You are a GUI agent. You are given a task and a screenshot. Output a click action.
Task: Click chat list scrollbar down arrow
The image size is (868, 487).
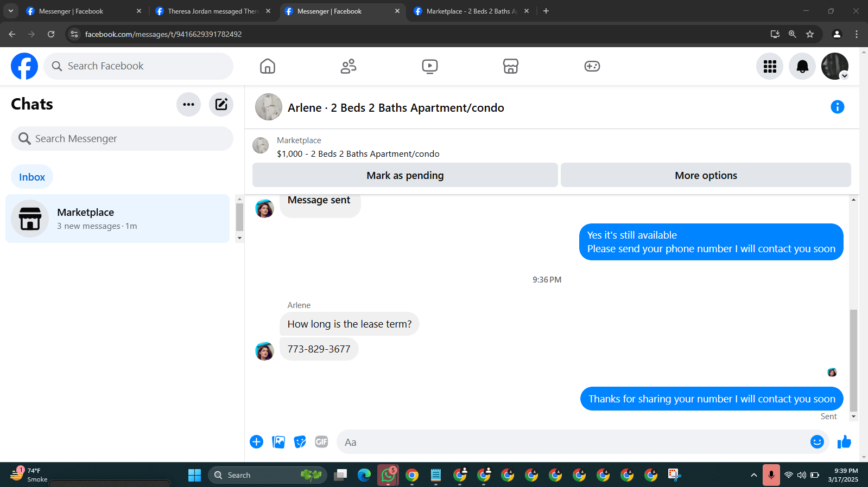tap(239, 238)
